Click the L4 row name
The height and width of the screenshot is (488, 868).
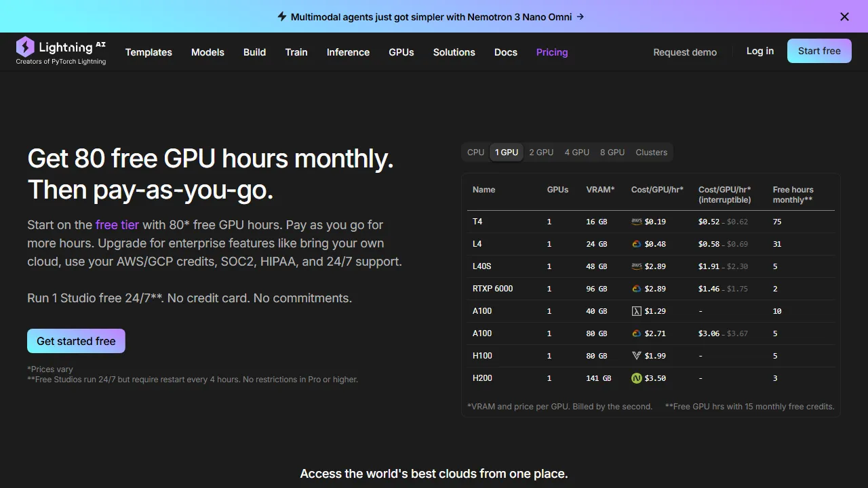pos(477,244)
